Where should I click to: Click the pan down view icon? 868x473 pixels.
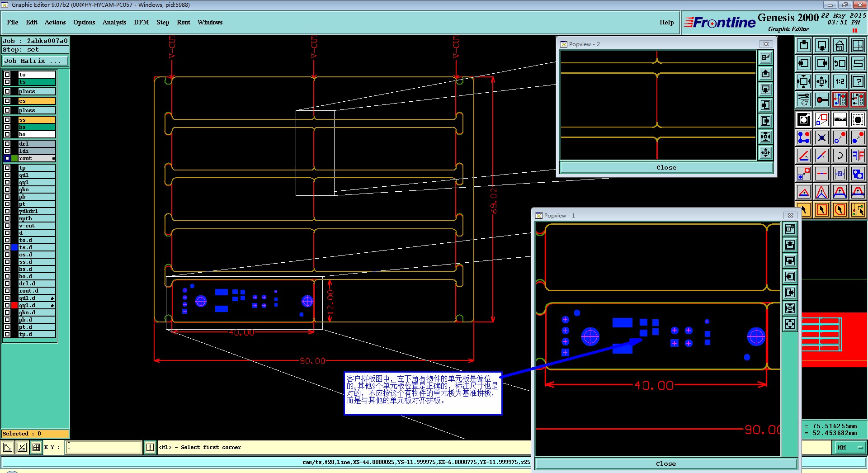(822, 45)
